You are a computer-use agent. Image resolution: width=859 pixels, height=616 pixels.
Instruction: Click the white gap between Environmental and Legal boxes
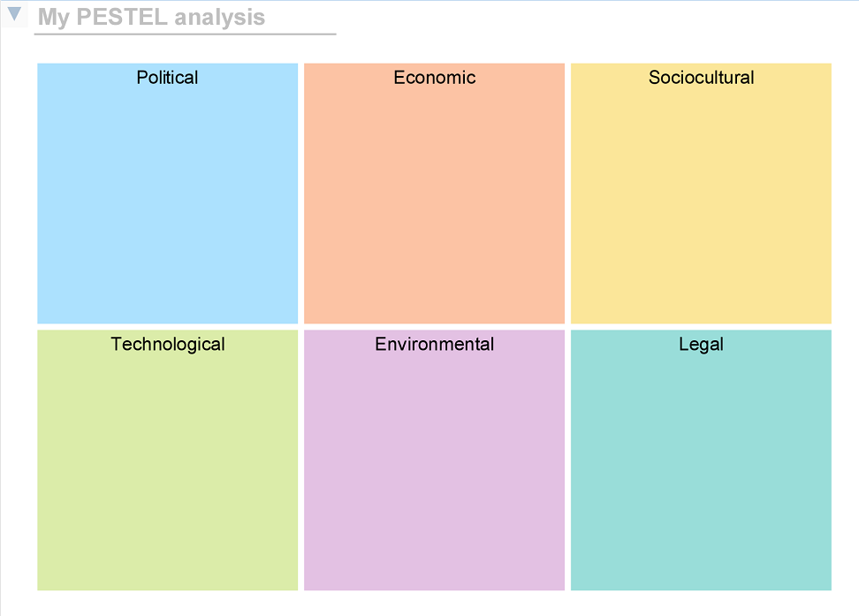pyautogui.click(x=567, y=460)
